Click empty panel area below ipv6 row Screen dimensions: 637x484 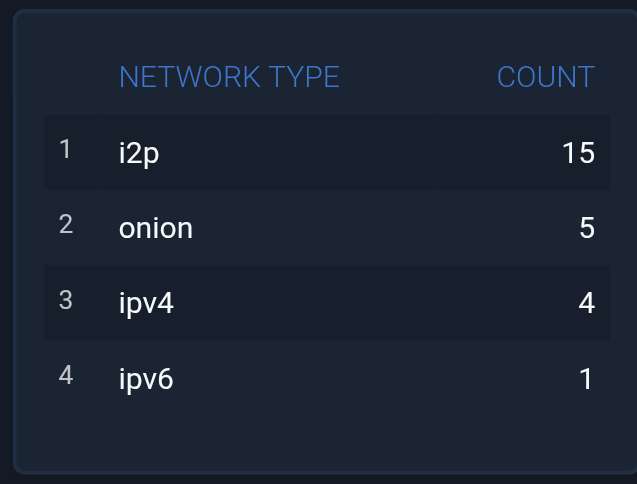[327, 438]
